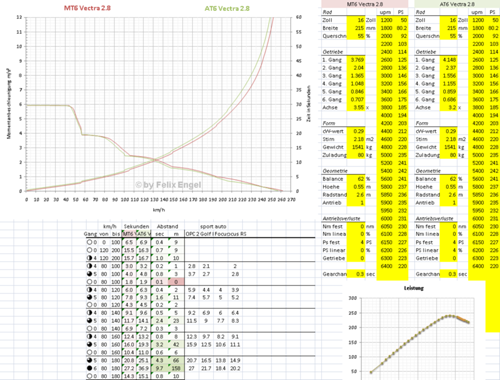500x380 pixels.
Task: Click empty circle icon in the 0 80 160 row
Action: 89,352
